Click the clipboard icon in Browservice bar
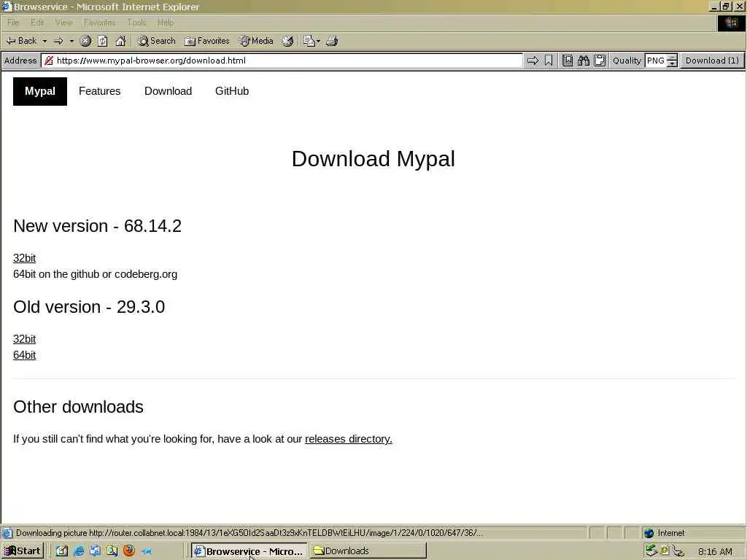 [600, 61]
